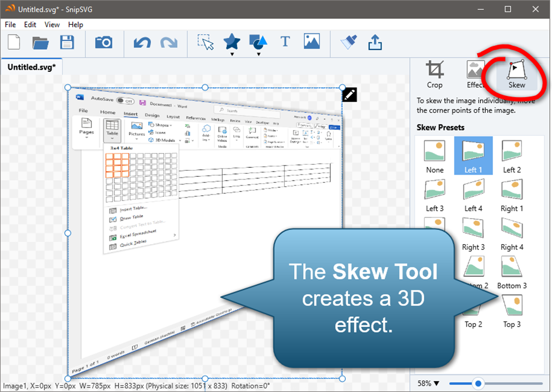Redo the last undone action
Image resolution: width=552 pixels, height=392 pixels.
tap(169, 43)
